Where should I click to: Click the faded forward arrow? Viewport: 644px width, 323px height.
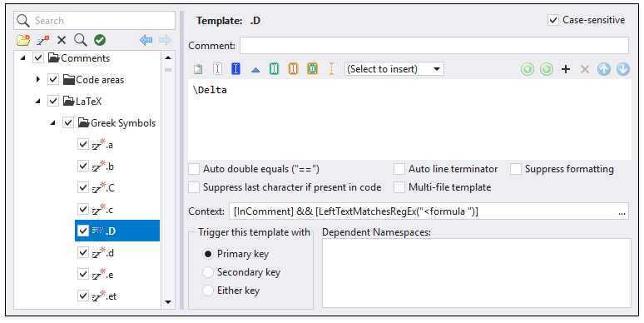point(165,40)
